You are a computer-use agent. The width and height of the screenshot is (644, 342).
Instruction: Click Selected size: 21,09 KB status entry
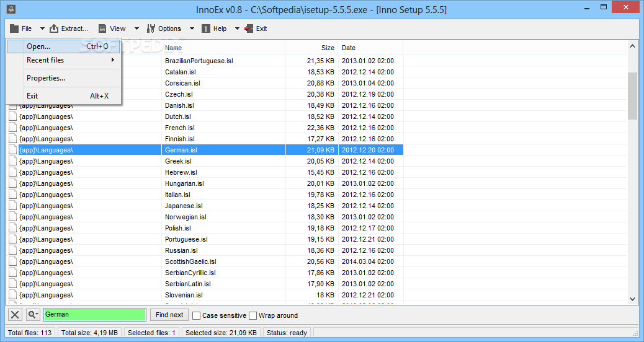point(221,333)
